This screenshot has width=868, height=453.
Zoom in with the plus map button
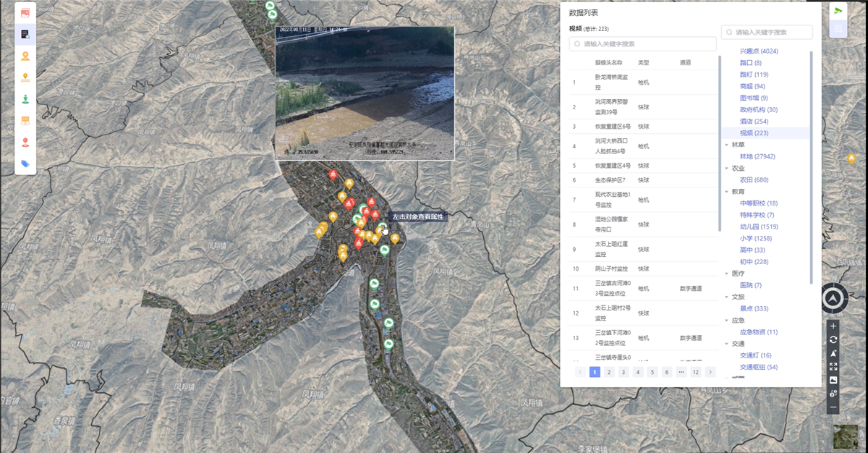833,326
